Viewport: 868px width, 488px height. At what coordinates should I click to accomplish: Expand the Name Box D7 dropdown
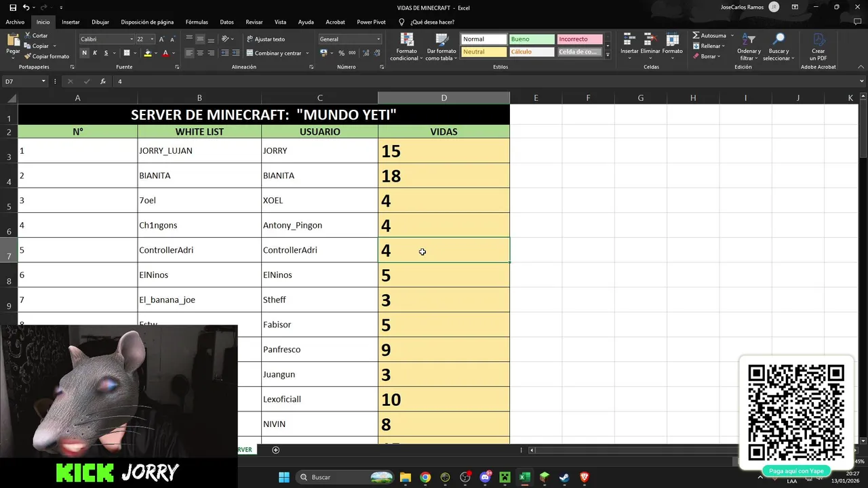tap(43, 81)
